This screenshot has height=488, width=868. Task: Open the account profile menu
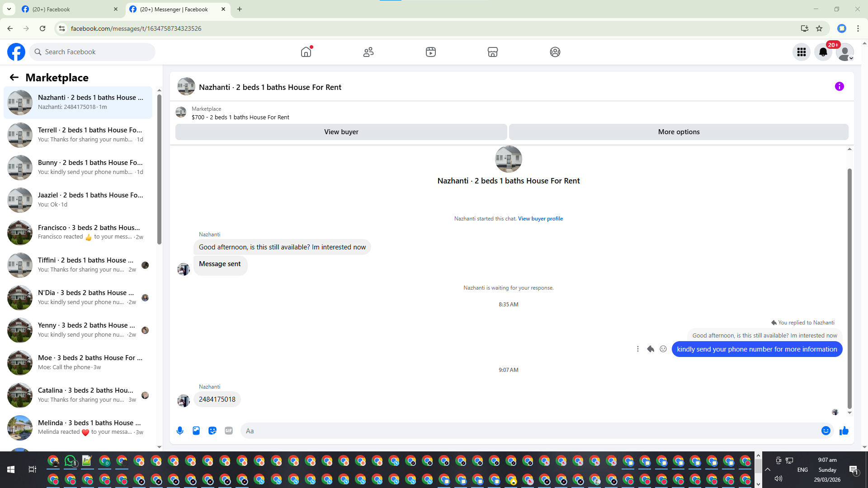tap(845, 52)
